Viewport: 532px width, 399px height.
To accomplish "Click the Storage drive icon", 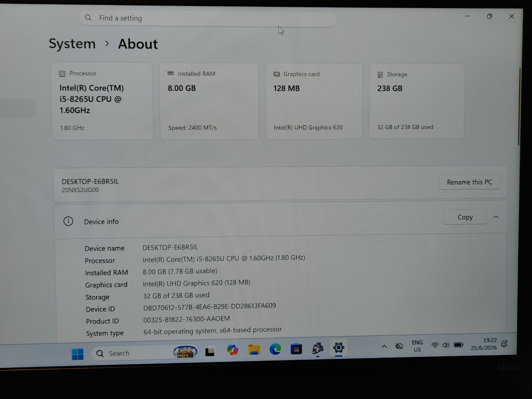I will click(380, 75).
